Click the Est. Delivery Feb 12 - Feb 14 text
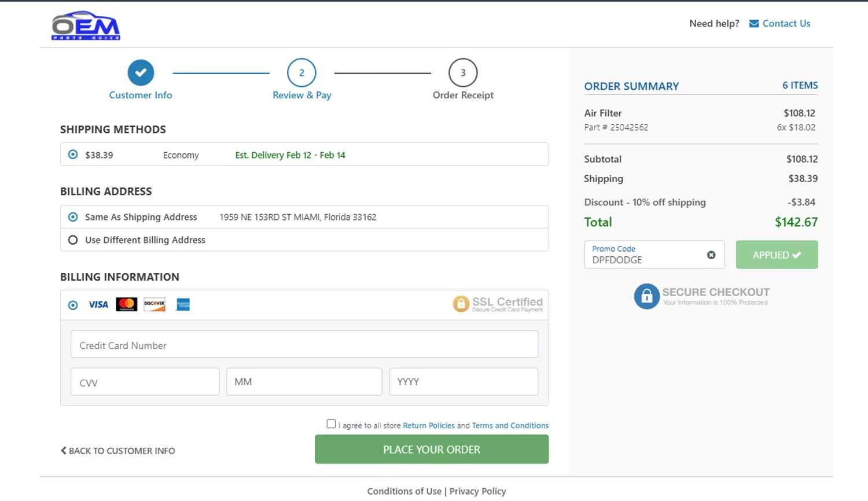The image size is (868, 501). [x=290, y=155]
